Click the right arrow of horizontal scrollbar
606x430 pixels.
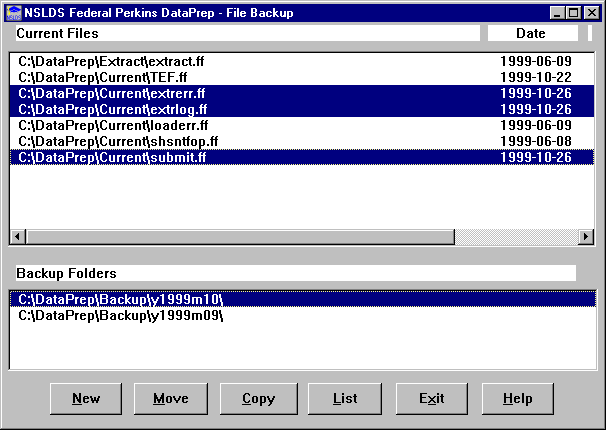[x=586, y=236]
